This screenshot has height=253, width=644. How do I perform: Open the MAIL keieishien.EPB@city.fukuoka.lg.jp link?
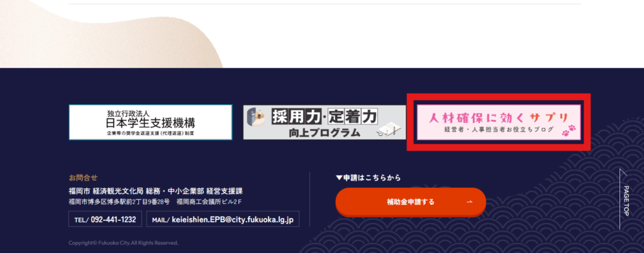223,219
